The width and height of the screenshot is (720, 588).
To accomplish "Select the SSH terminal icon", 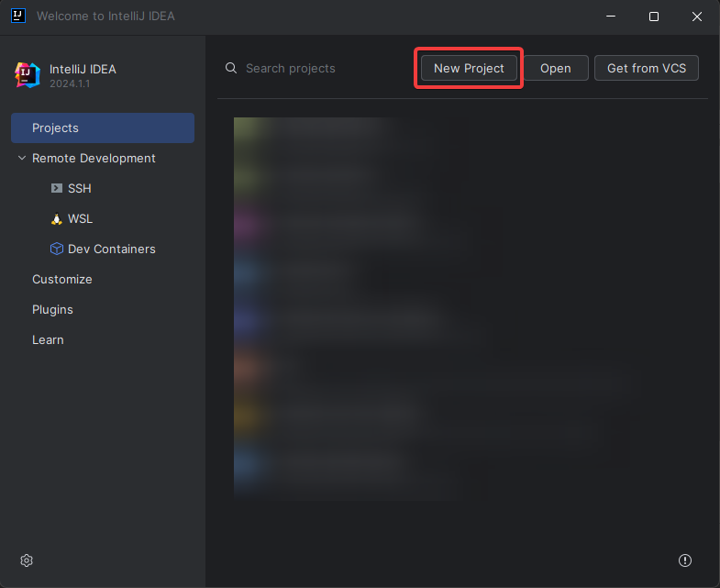I will coord(57,189).
